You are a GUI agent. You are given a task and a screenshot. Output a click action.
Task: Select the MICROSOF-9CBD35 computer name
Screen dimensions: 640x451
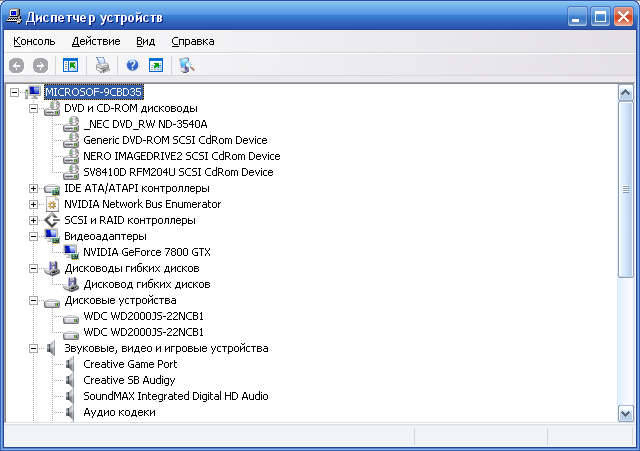pos(93,92)
